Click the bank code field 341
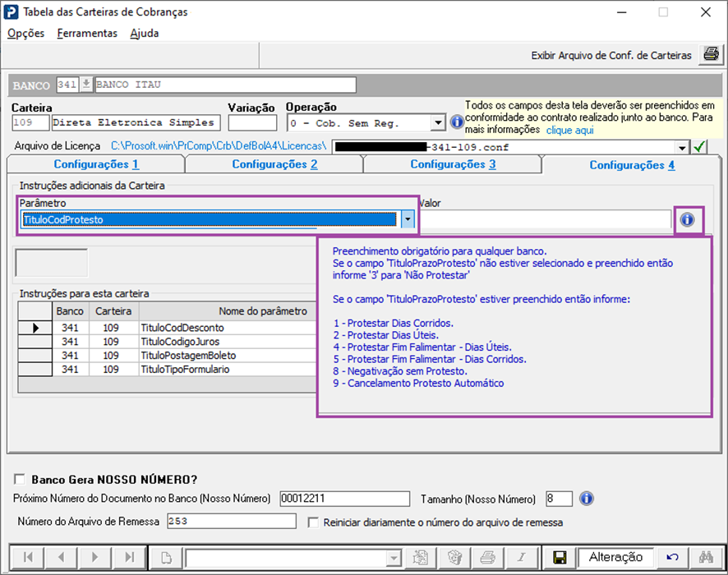 67,85
